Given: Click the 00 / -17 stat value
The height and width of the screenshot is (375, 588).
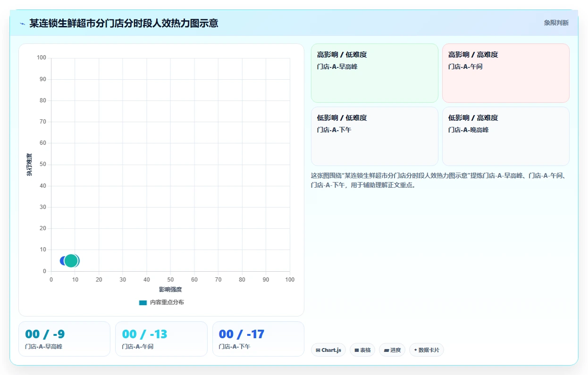Looking at the screenshot, I should [x=242, y=334].
